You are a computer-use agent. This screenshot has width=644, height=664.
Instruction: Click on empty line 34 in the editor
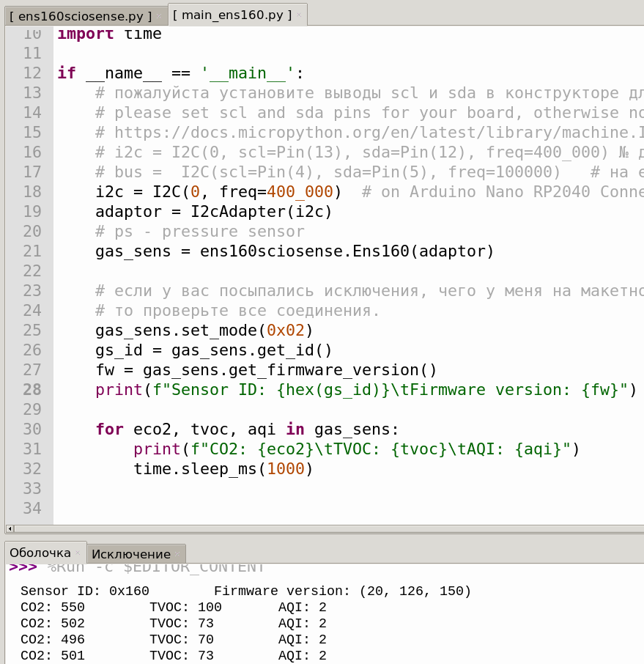pyautogui.click(x=349, y=508)
